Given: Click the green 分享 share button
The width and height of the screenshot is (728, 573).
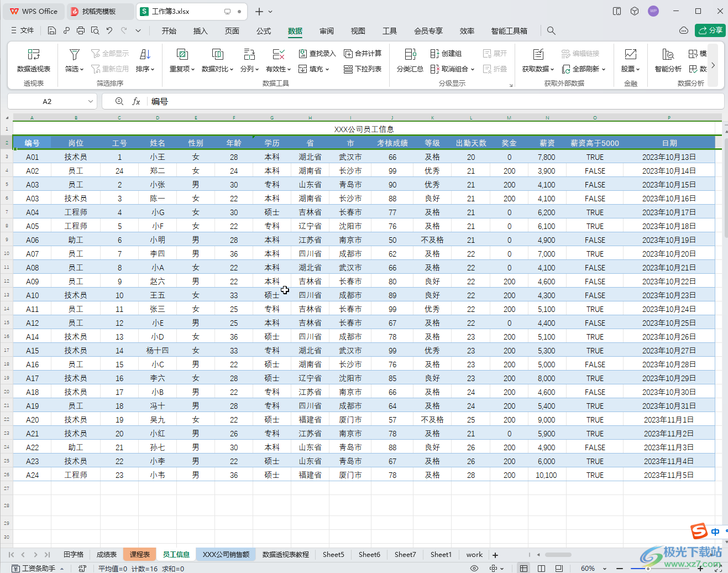Looking at the screenshot, I should (710, 30).
